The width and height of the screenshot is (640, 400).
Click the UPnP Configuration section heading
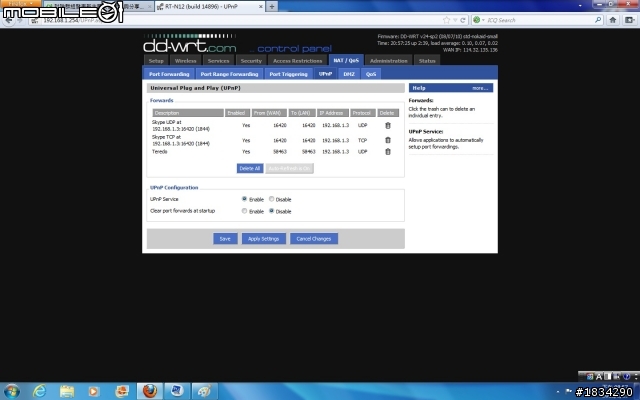point(174,187)
